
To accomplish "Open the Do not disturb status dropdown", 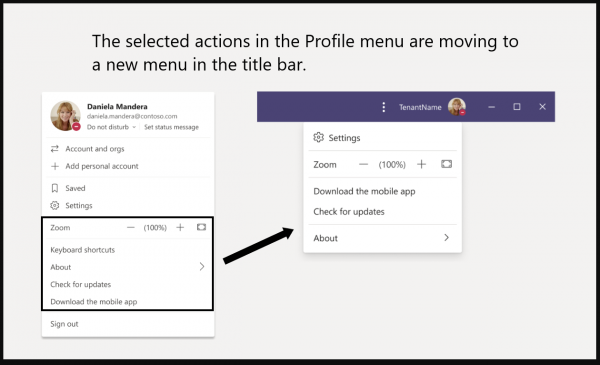I will click(111, 127).
